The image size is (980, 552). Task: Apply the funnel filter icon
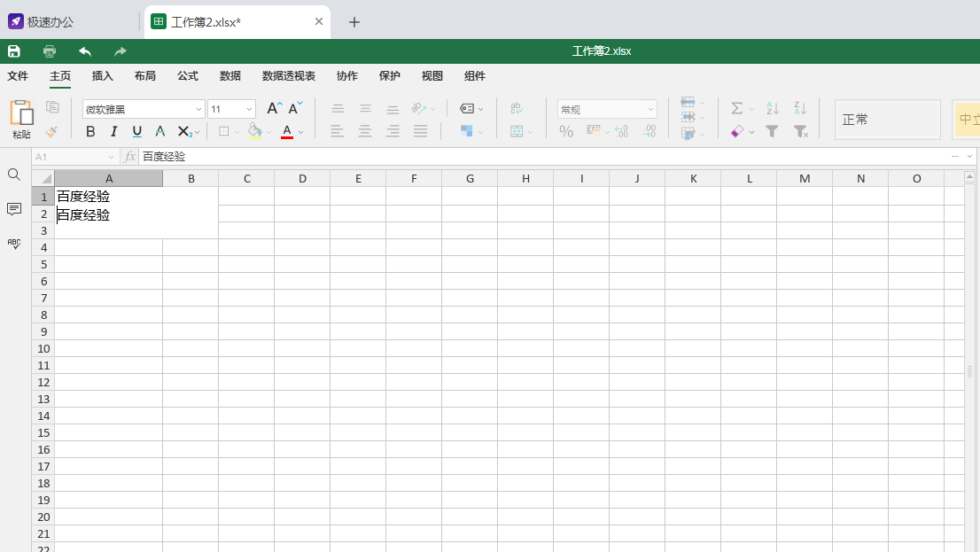click(772, 131)
